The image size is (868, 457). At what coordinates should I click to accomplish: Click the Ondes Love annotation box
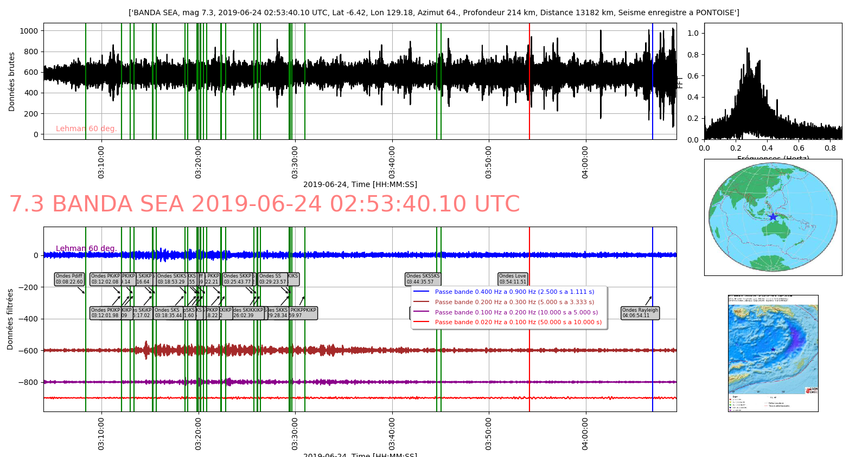point(513,279)
